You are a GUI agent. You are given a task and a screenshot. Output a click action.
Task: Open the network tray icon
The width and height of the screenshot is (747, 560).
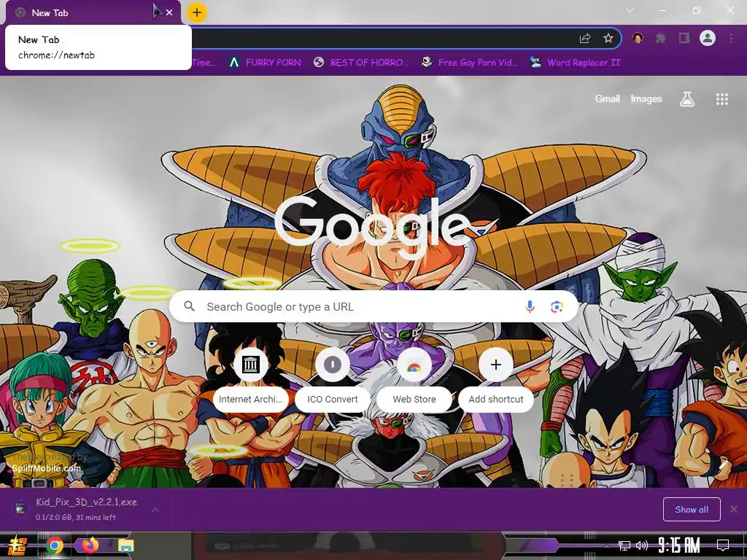point(624,545)
